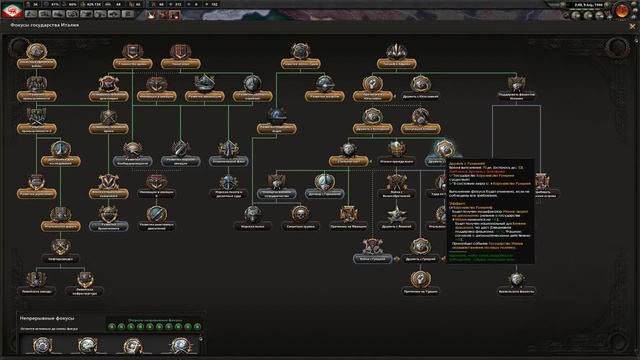Select the Дружить с Югославией focus

[420, 89]
